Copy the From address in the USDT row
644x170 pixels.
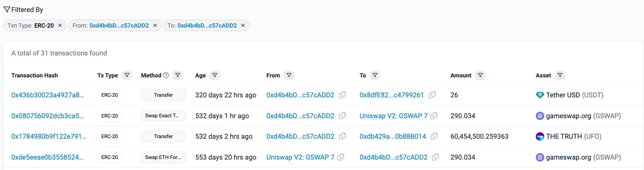(342, 95)
